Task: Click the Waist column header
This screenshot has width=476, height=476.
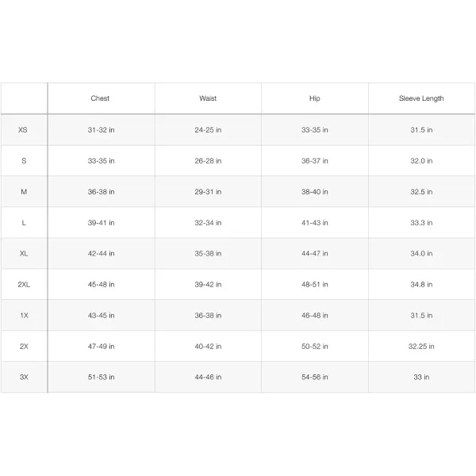Action: click(208, 98)
